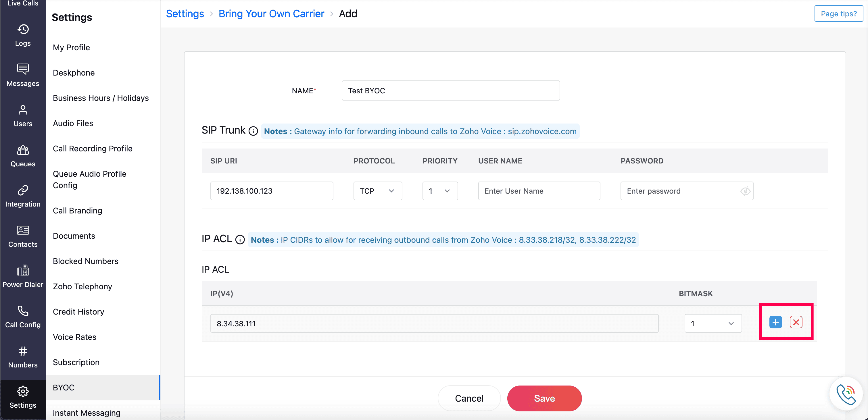Open the Queues icon in left sidebar
This screenshot has height=420, width=868.
point(23,150)
